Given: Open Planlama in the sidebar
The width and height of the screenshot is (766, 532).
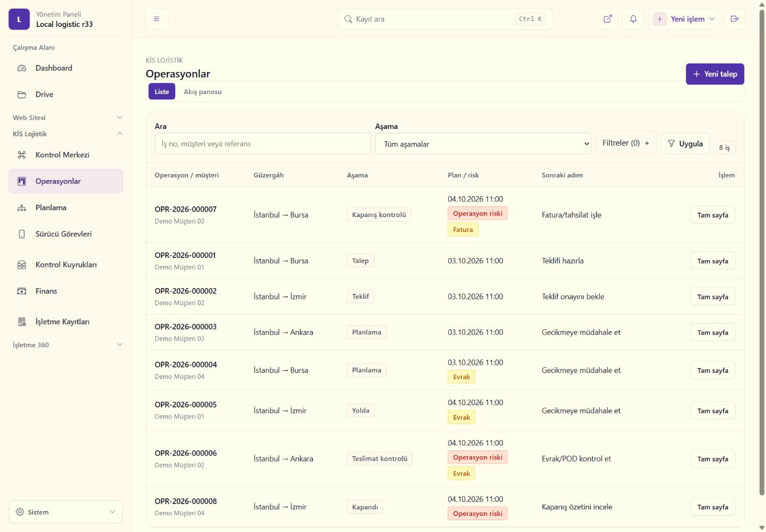Looking at the screenshot, I should pyautogui.click(x=66, y=207).
